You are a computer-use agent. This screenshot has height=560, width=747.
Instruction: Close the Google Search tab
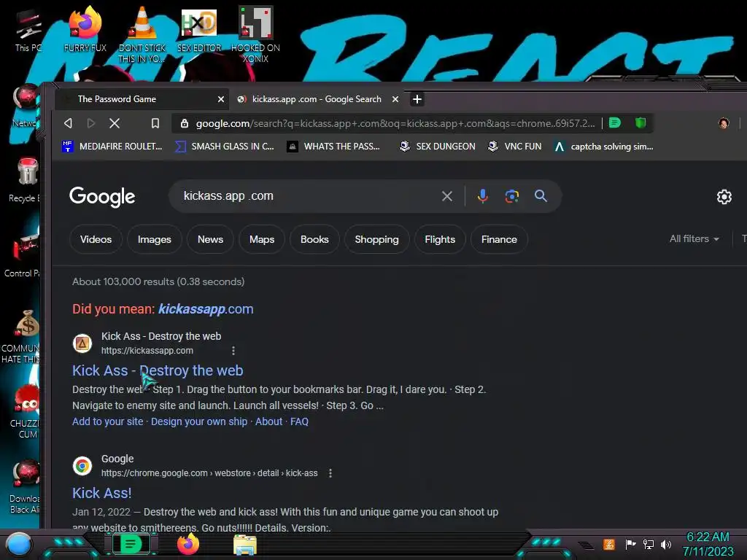[395, 99]
